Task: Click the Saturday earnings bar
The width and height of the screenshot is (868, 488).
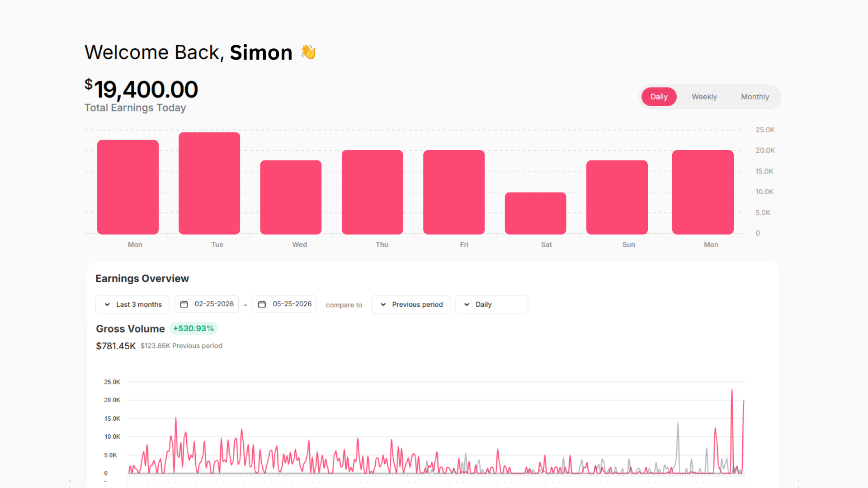Action: [535, 213]
